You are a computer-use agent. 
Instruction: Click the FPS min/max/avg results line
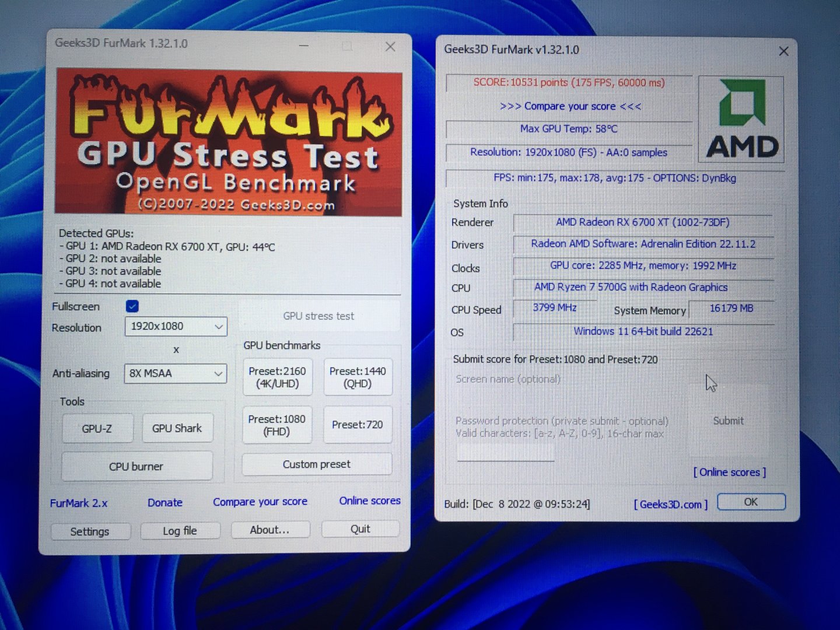coord(615,178)
